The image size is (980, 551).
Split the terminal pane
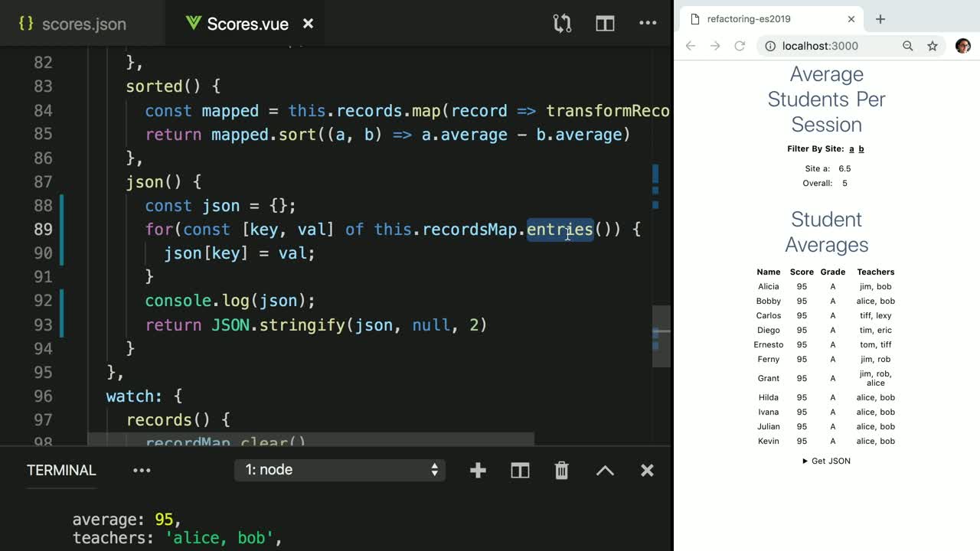[520, 470]
